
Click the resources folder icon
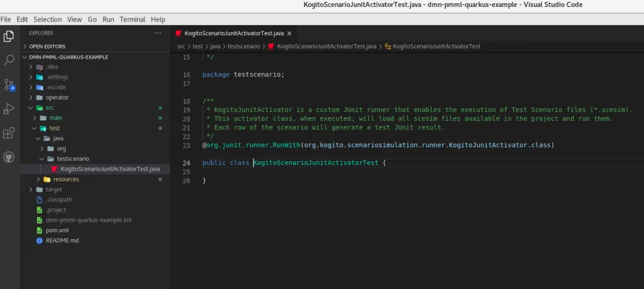(x=47, y=179)
